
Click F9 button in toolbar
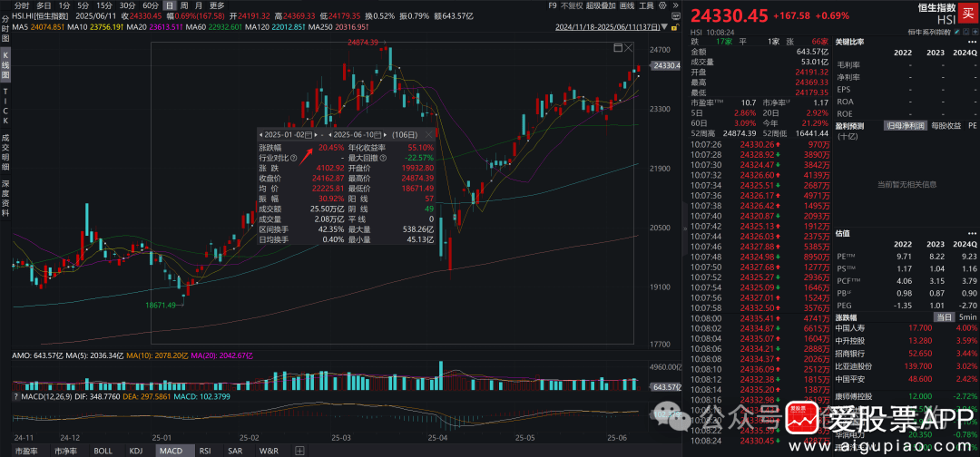tap(553, 5)
